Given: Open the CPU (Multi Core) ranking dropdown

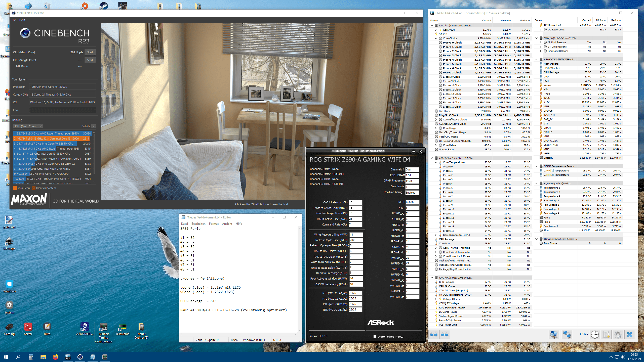Looking at the screenshot, I should [28, 126].
